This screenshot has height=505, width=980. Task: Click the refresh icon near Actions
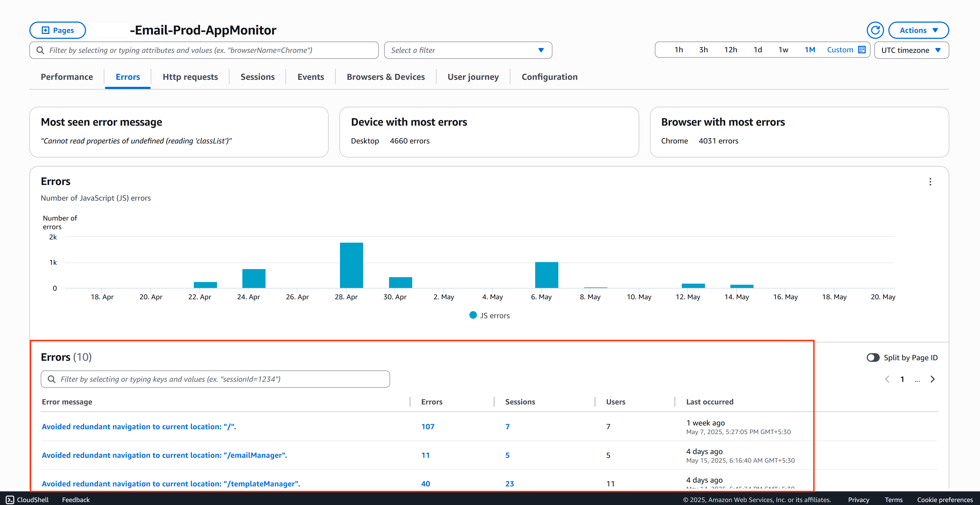pos(875,30)
